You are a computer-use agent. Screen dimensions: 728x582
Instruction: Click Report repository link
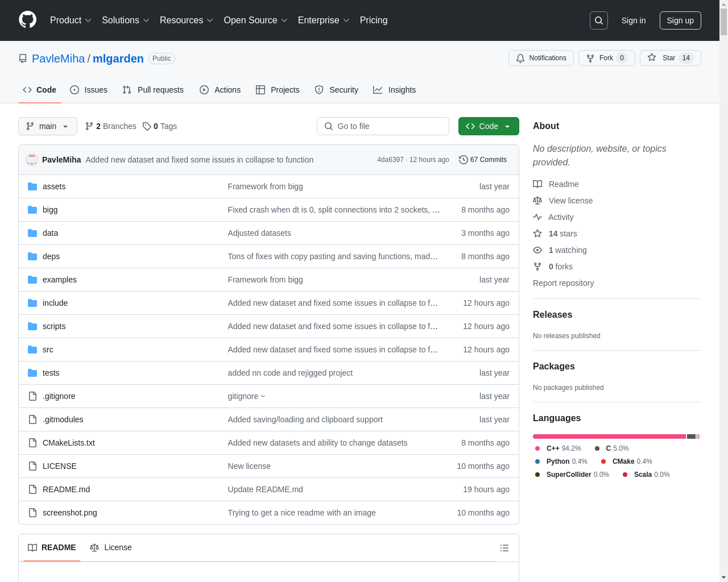click(563, 283)
